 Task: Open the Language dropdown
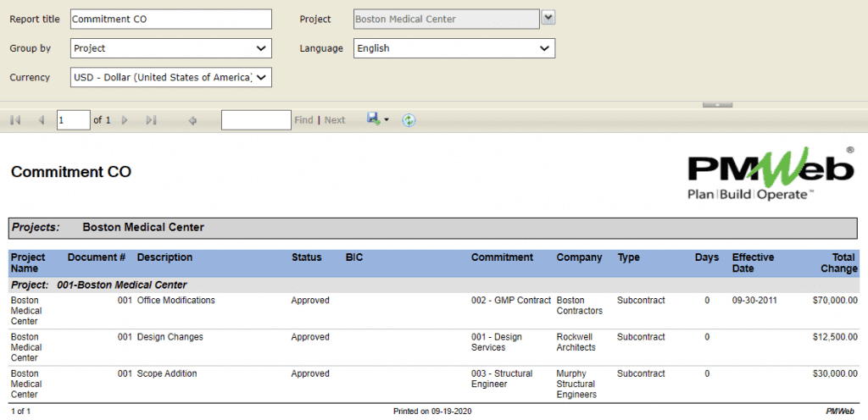pos(454,48)
